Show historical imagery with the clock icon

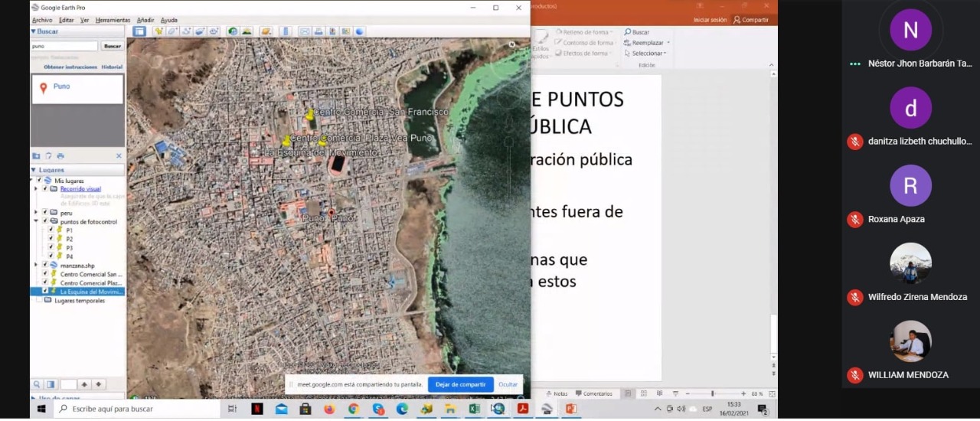(233, 31)
